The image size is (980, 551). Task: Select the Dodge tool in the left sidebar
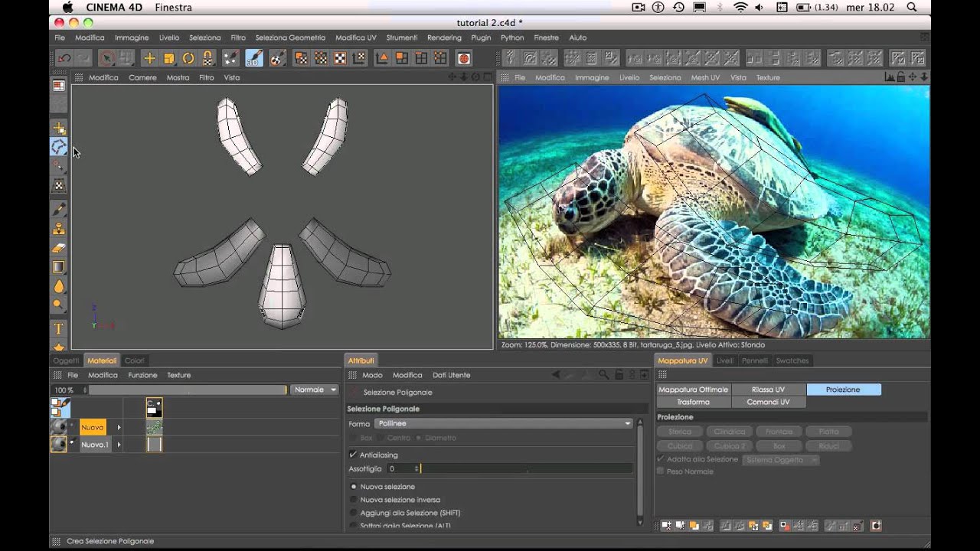(x=59, y=305)
